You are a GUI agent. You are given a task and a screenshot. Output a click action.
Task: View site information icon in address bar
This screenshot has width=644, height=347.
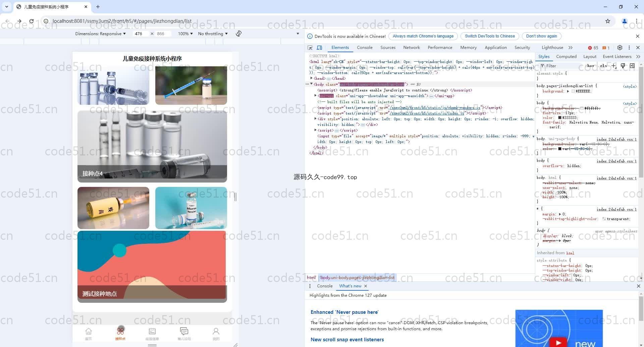[x=46, y=21]
